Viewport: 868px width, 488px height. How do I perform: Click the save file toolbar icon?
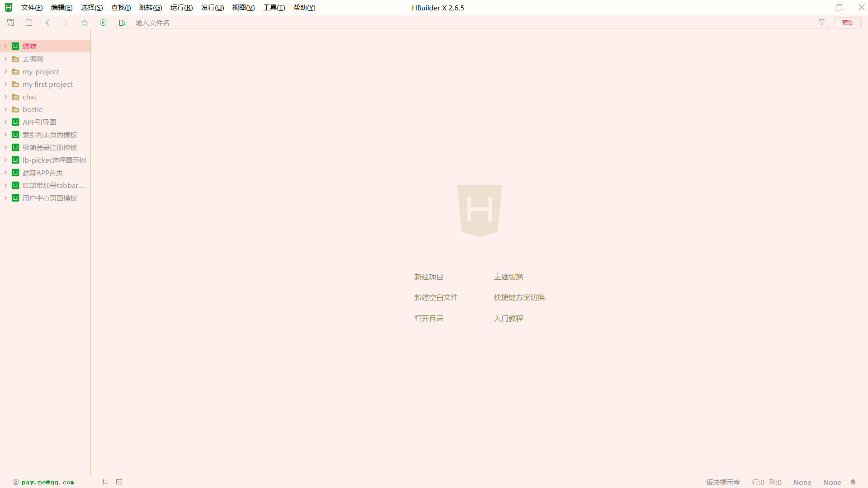29,23
